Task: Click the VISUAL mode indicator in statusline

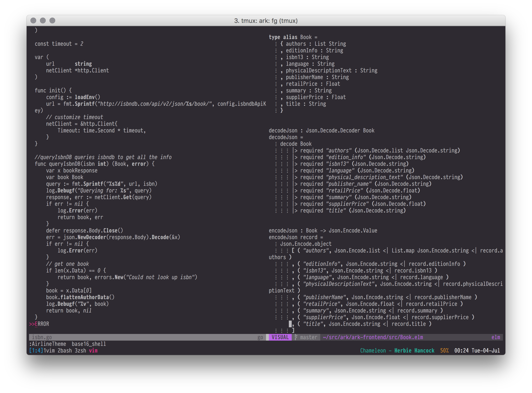Action: tap(280, 337)
